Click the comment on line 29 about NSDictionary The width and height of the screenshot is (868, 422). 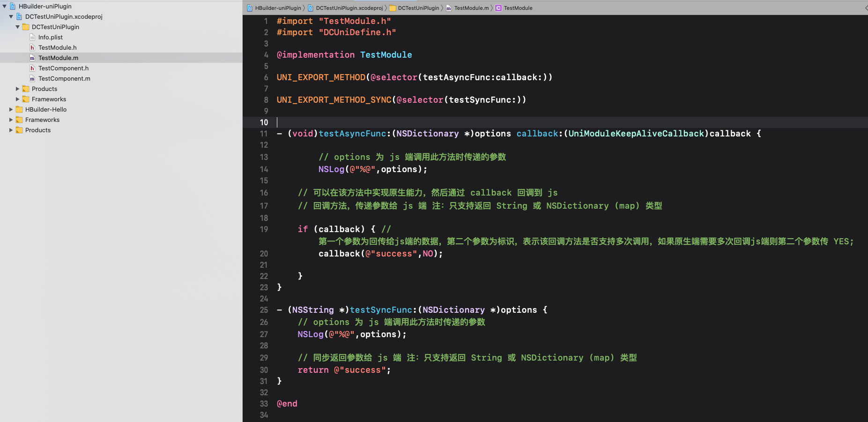click(x=467, y=358)
